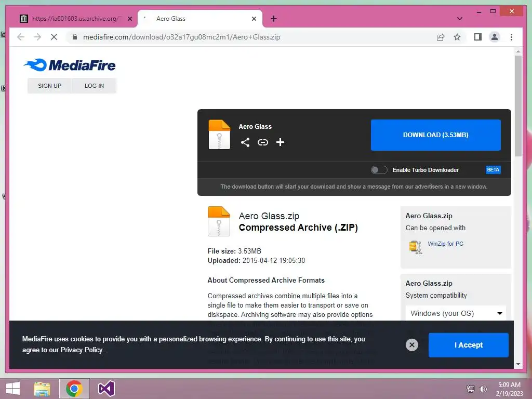Image resolution: width=532 pixels, height=399 pixels.
Task: Open the WinZip for PC link
Action: (x=445, y=244)
